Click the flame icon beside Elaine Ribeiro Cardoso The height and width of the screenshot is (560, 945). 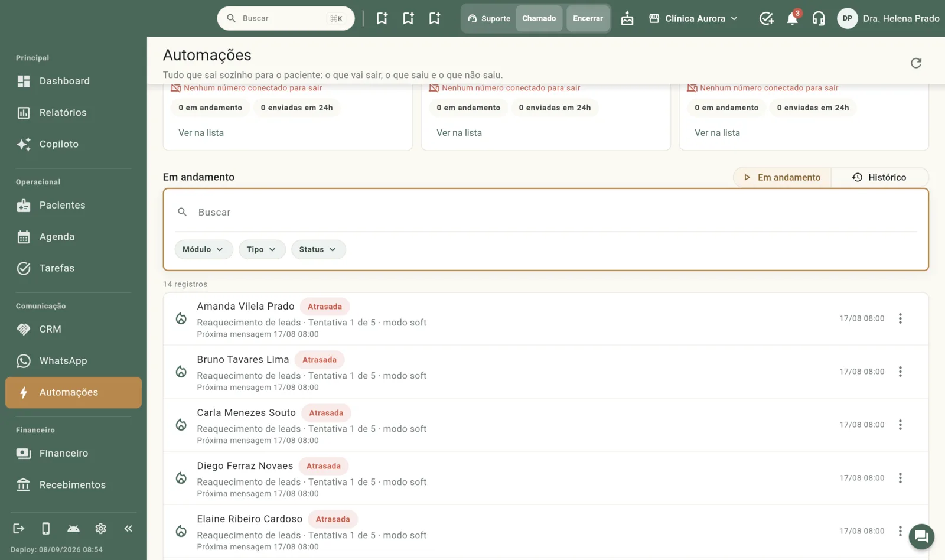(181, 531)
